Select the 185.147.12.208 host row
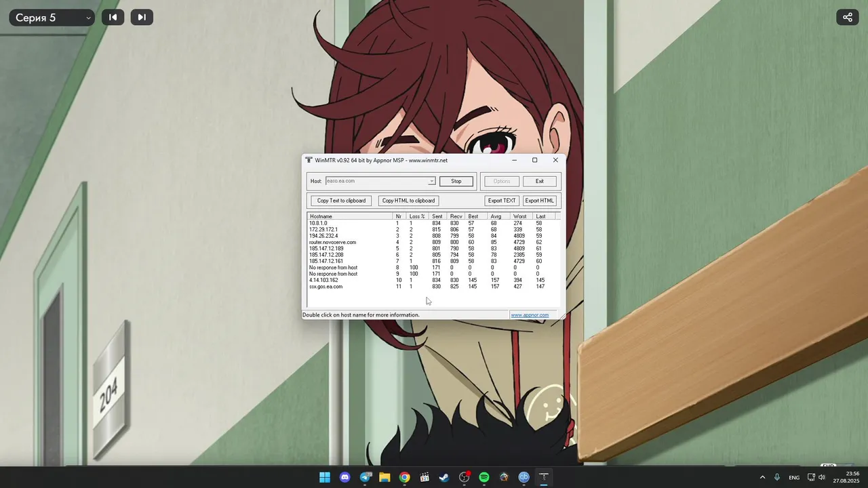Image resolution: width=868 pixels, height=488 pixels. [x=434, y=255]
